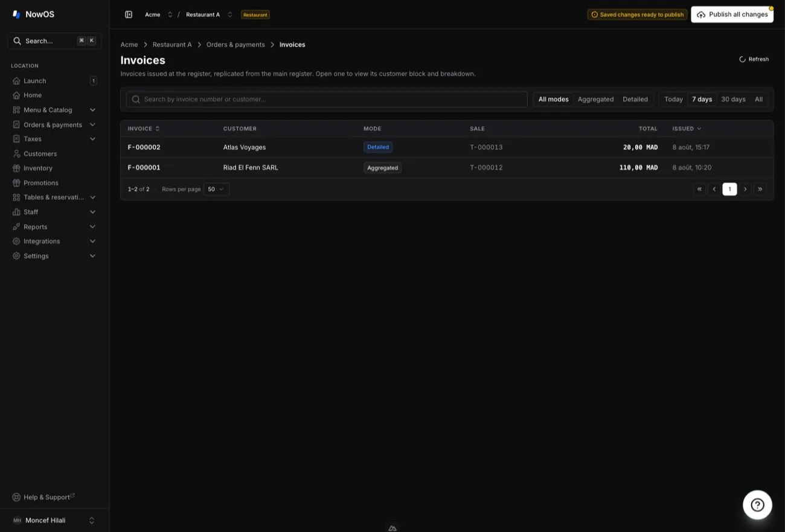Expand the Staff section chevron
Image resolution: width=785 pixels, height=532 pixels.
(x=92, y=212)
